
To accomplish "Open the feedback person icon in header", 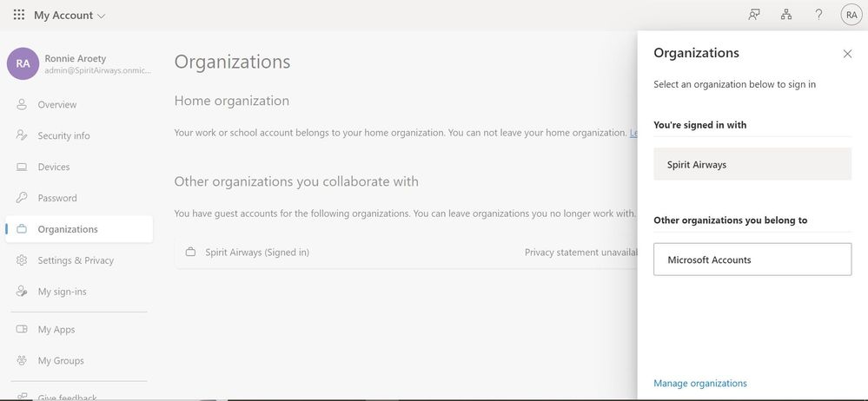I will click(753, 15).
